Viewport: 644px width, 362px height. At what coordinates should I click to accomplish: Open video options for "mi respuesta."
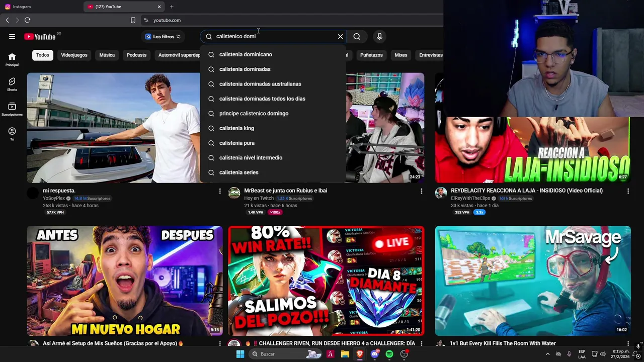[x=220, y=191]
